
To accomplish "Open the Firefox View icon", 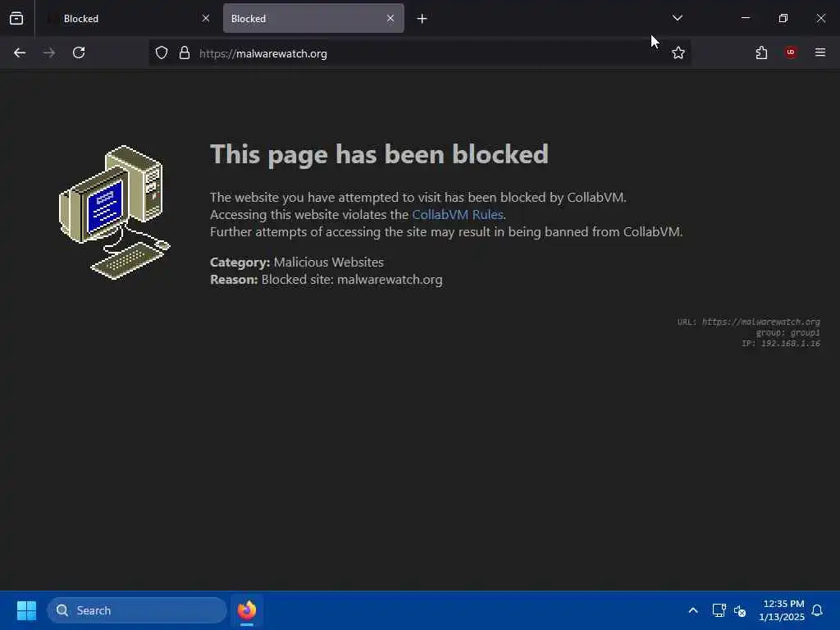I will coord(16,18).
